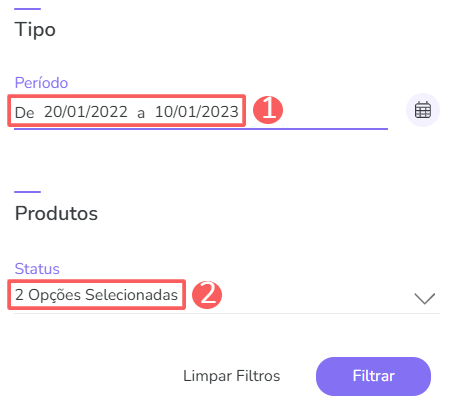Click the purple accent line above Produtos
Viewport: 452px width, 410px height.
coord(27,192)
